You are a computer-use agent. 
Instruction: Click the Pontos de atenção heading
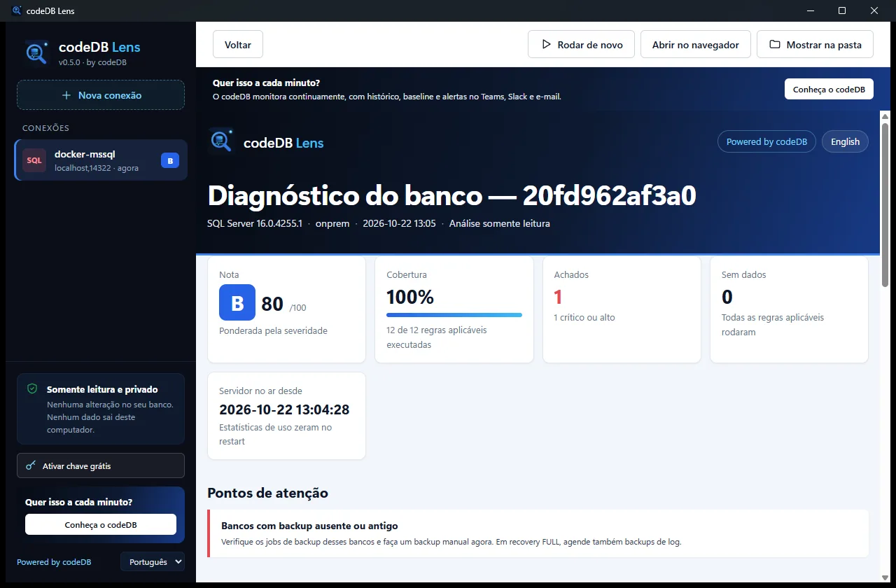[x=267, y=493]
